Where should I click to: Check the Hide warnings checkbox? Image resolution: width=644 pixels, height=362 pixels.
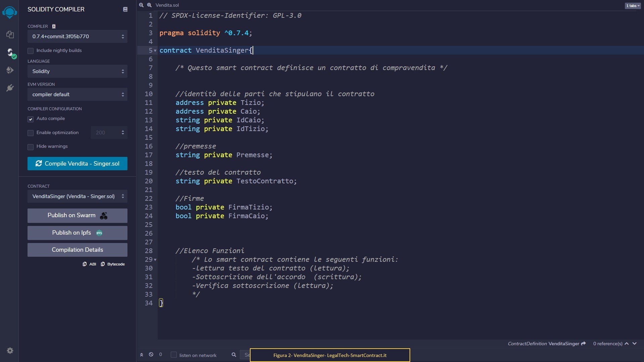(x=31, y=147)
